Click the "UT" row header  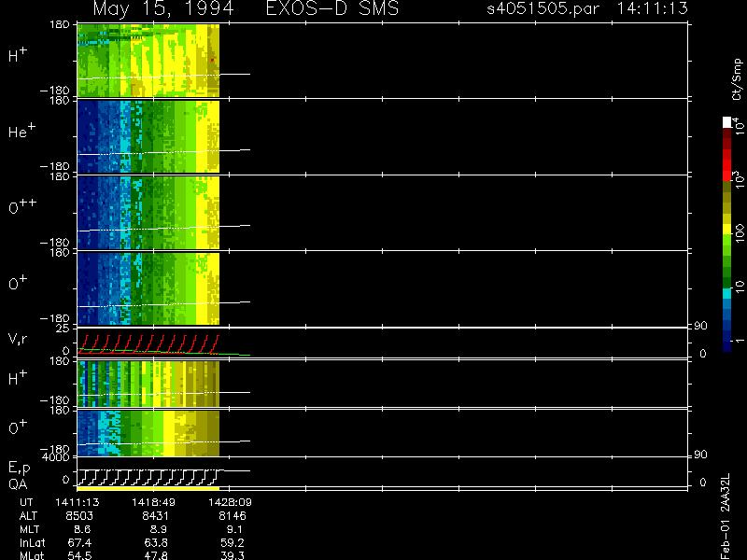[x=26, y=502]
